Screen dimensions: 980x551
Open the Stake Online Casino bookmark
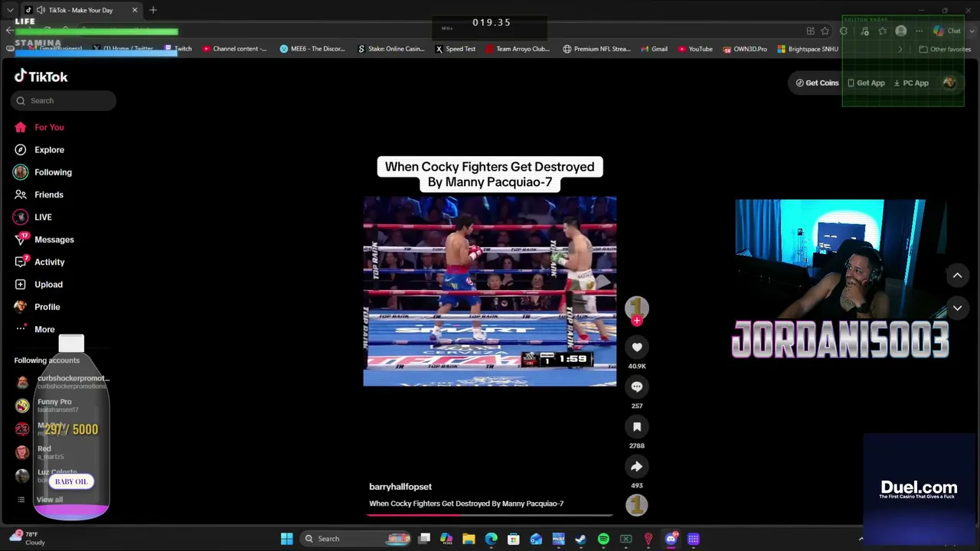click(x=391, y=49)
